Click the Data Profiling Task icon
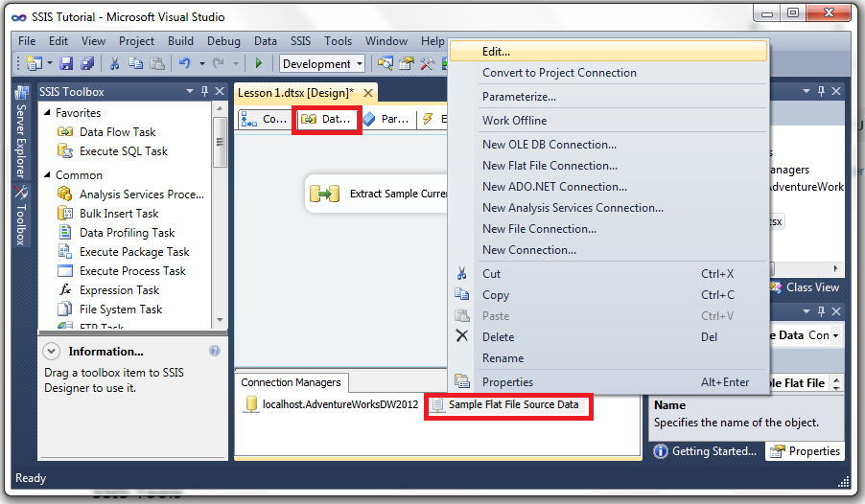The width and height of the screenshot is (865, 504). pos(65,233)
